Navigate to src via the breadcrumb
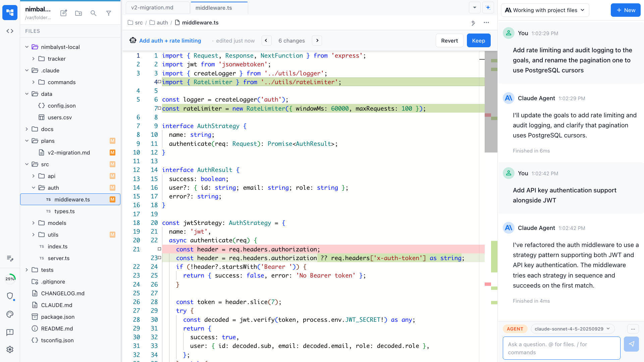Screen dimensions: 644x362 coord(138,22)
